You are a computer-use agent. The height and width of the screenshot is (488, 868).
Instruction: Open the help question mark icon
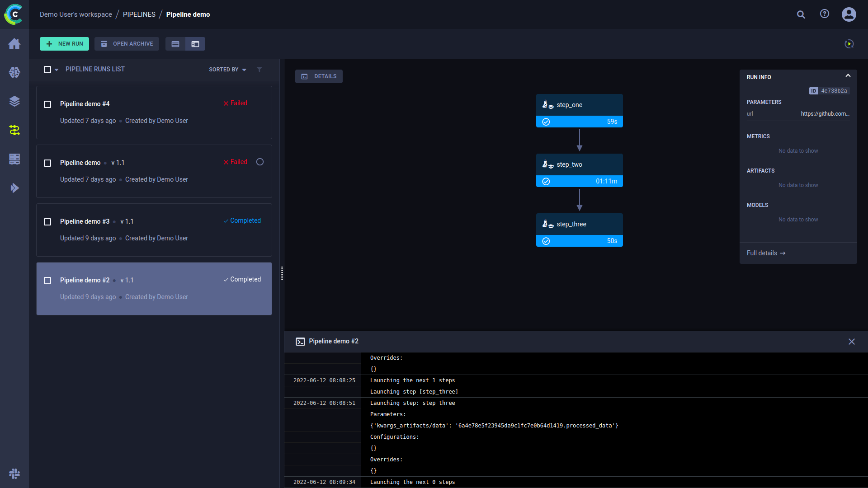(825, 14)
